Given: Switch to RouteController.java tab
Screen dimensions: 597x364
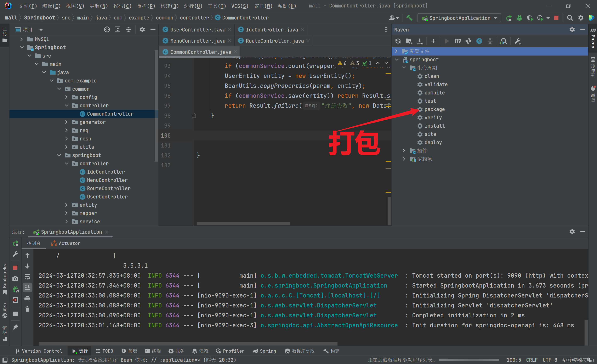Looking at the screenshot, I should point(274,41).
